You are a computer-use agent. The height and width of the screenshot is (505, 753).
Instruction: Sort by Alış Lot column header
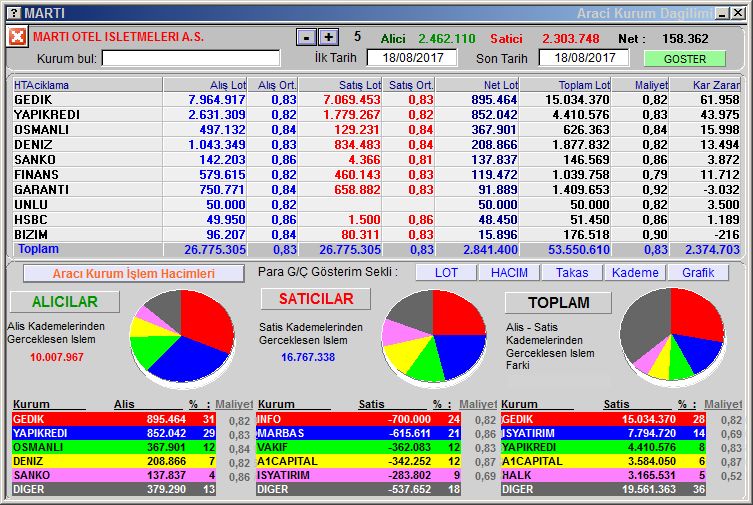click(206, 85)
